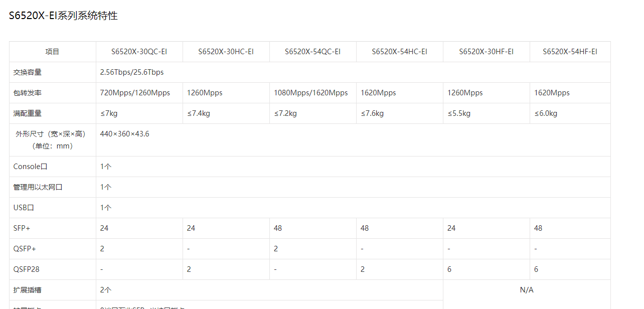Click the 交换容量 row label
The width and height of the screenshot is (644, 309).
(28, 72)
